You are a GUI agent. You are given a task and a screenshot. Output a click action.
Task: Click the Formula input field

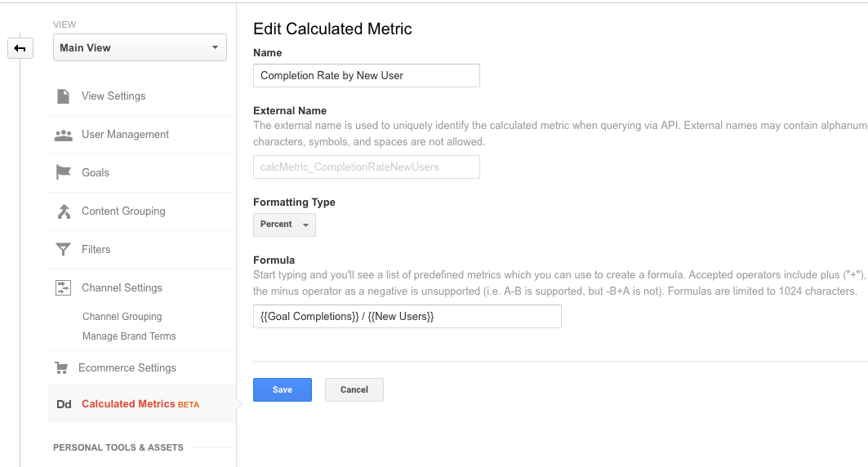(407, 316)
